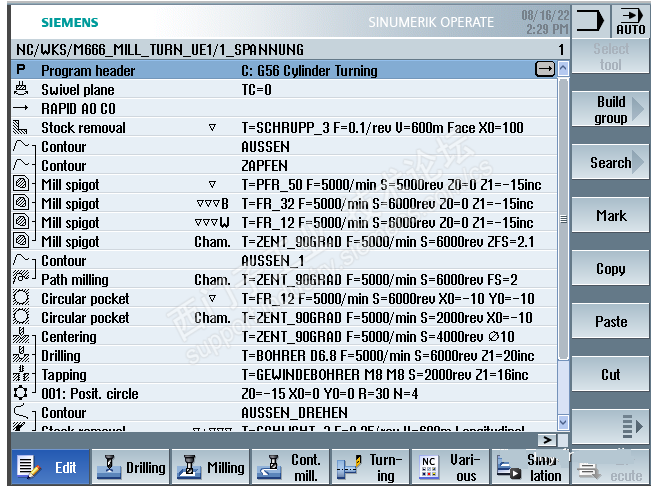659x491 pixels.
Task: Click the Swivel plane row icon
Action: [21, 89]
